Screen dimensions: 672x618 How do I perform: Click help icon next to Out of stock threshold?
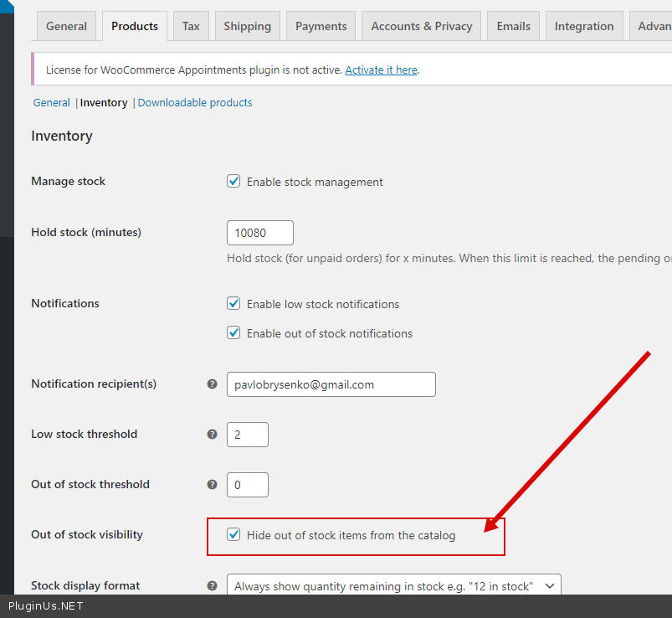(212, 485)
